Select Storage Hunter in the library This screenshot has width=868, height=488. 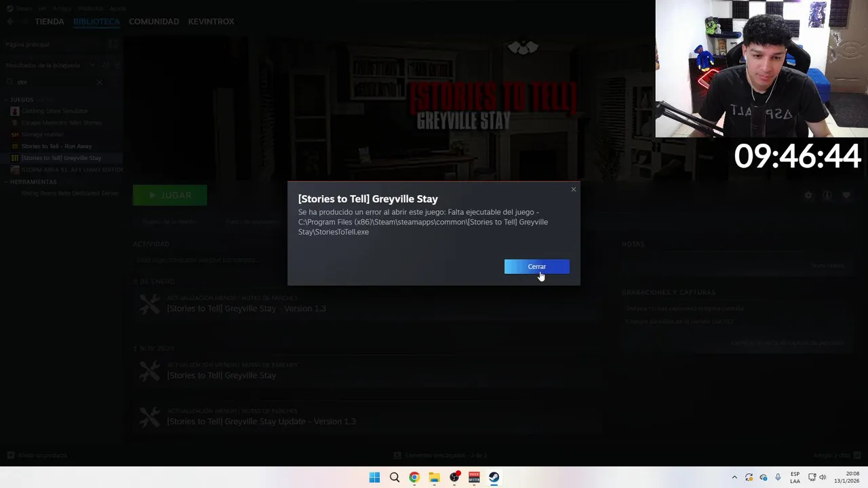click(42, 134)
